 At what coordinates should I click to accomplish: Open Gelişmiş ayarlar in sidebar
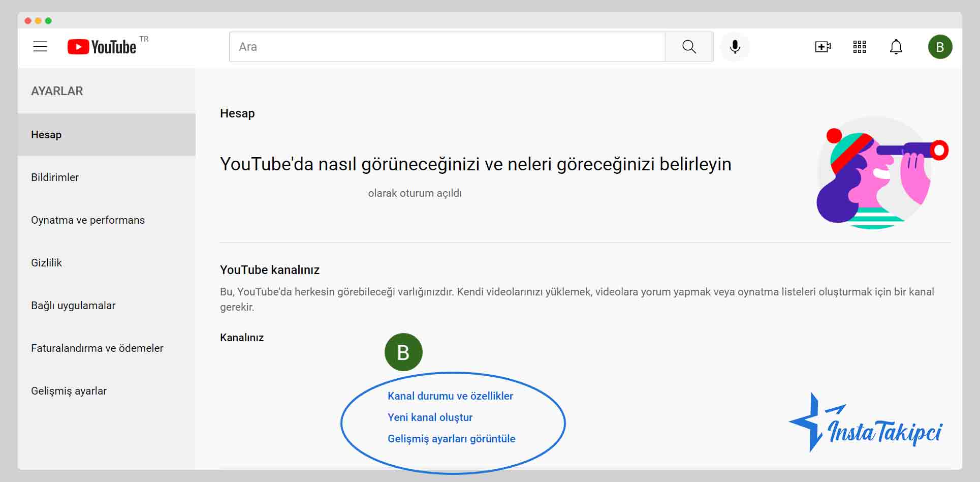point(107,391)
